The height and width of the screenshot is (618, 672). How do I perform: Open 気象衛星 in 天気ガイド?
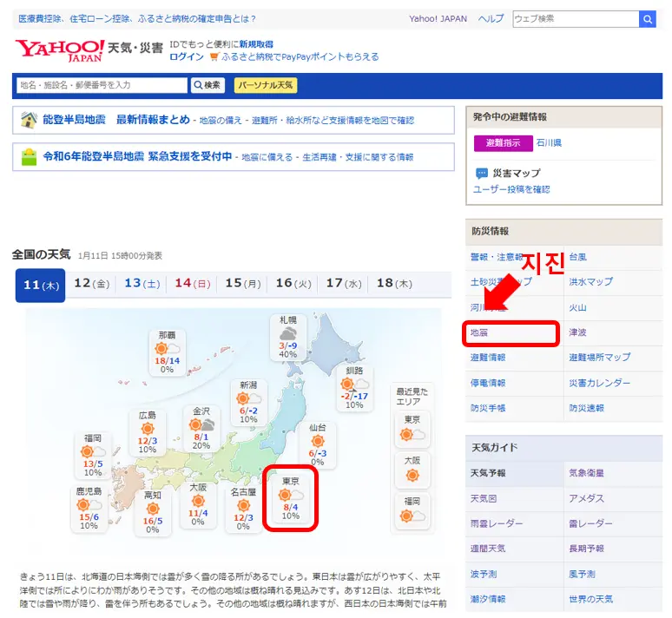[586, 473]
